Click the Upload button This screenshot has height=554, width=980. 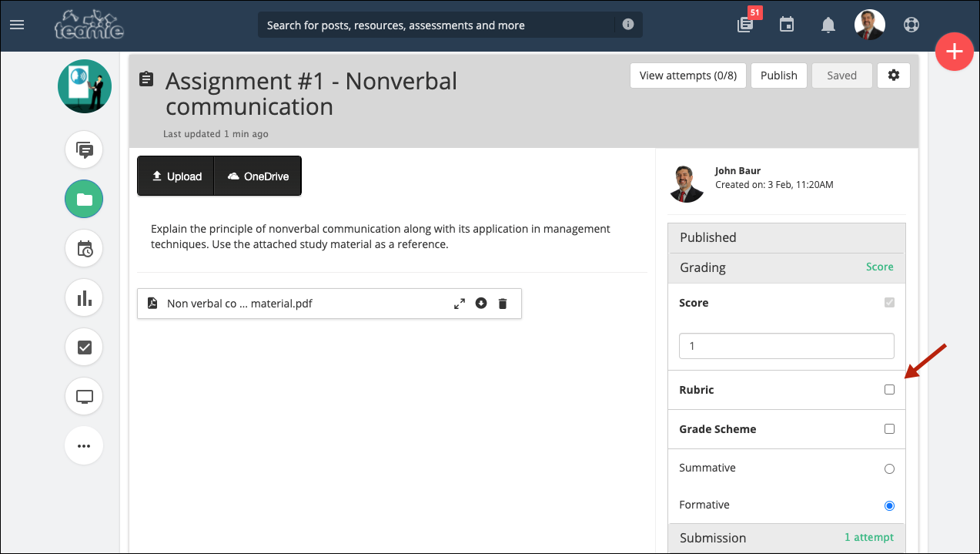click(176, 176)
